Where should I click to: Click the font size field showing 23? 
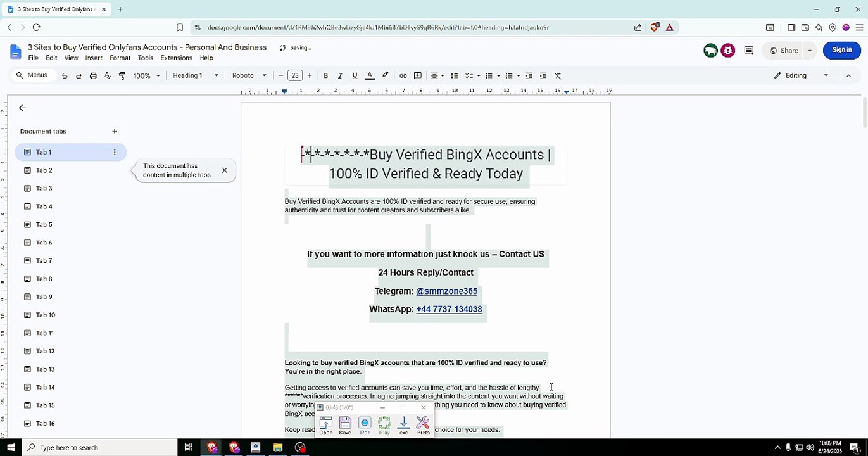(295, 76)
